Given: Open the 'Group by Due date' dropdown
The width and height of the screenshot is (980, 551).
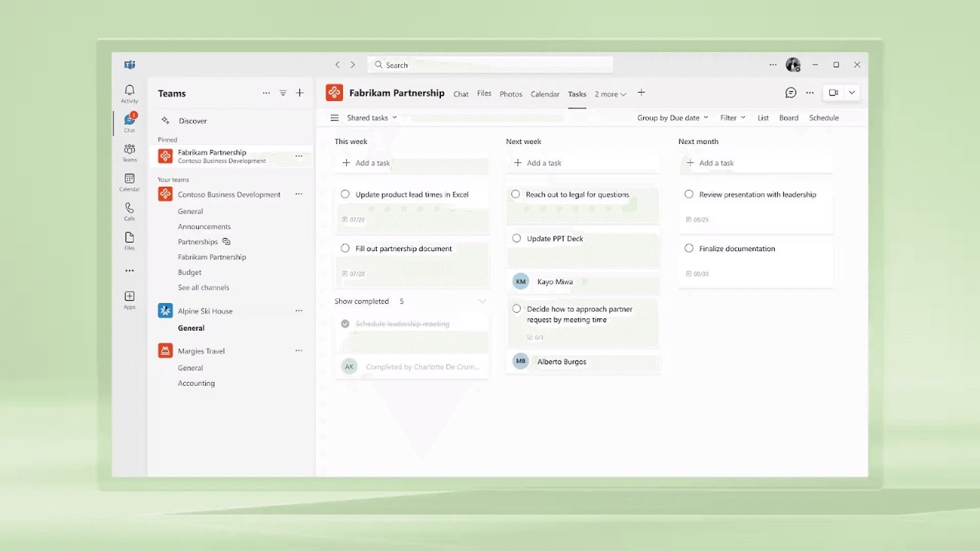Looking at the screenshot, I should click(672, 118).
